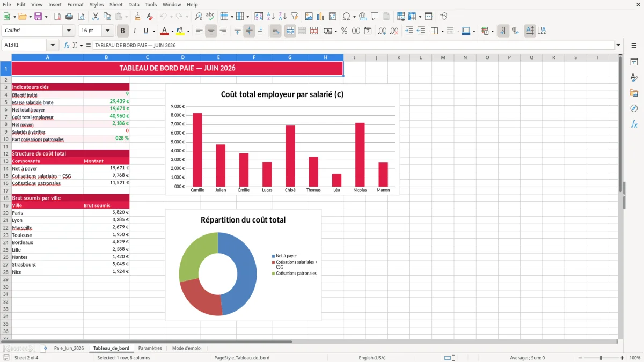Toggle Wrap Text

(x=275, y=31)
